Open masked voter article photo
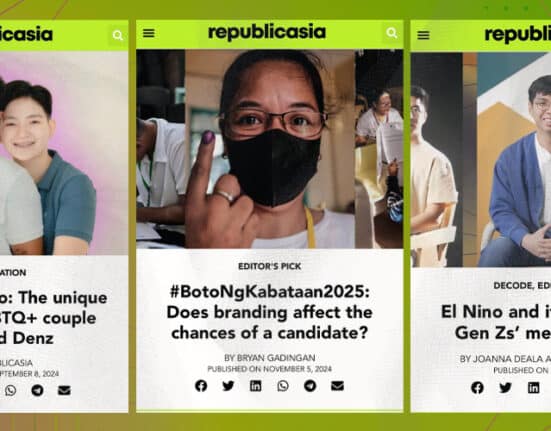The width and height of the screenshot is (551, 431). pyautogui.click(x=270, y=149)
